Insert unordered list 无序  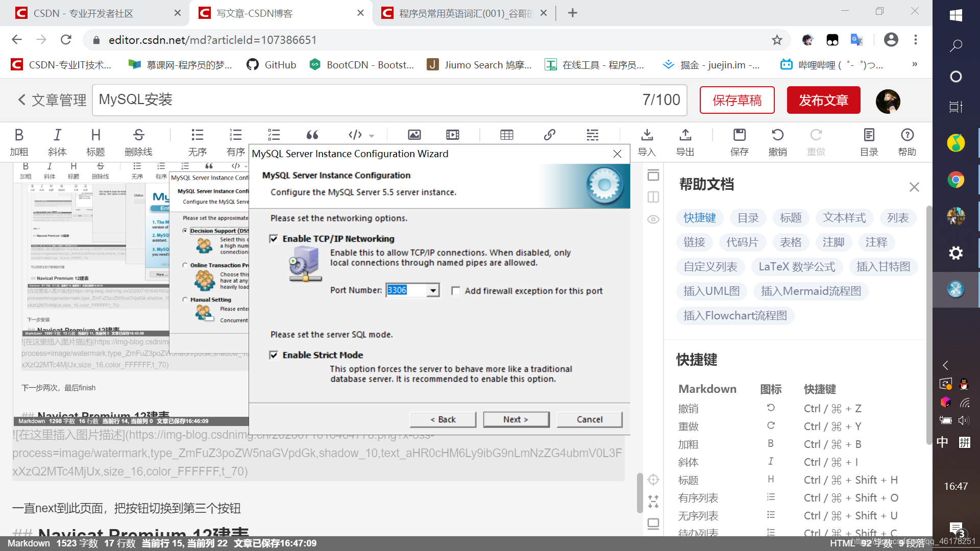197,142
